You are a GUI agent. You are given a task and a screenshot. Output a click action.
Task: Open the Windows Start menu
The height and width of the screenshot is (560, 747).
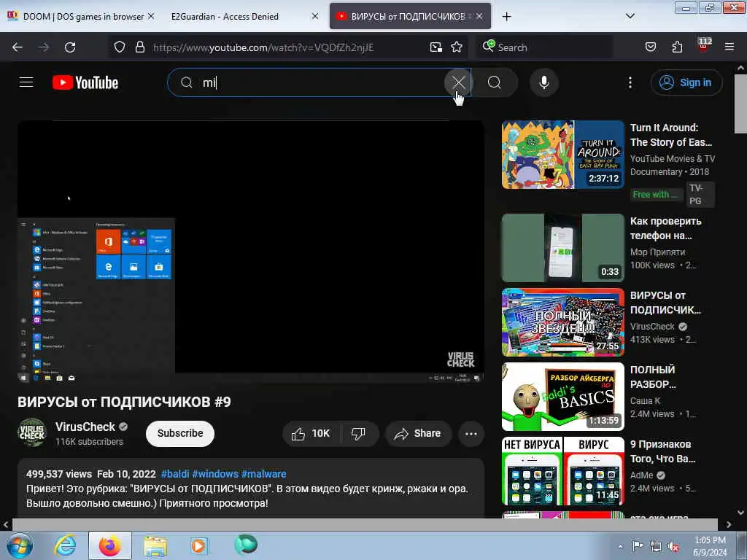(x=19, y=545)
